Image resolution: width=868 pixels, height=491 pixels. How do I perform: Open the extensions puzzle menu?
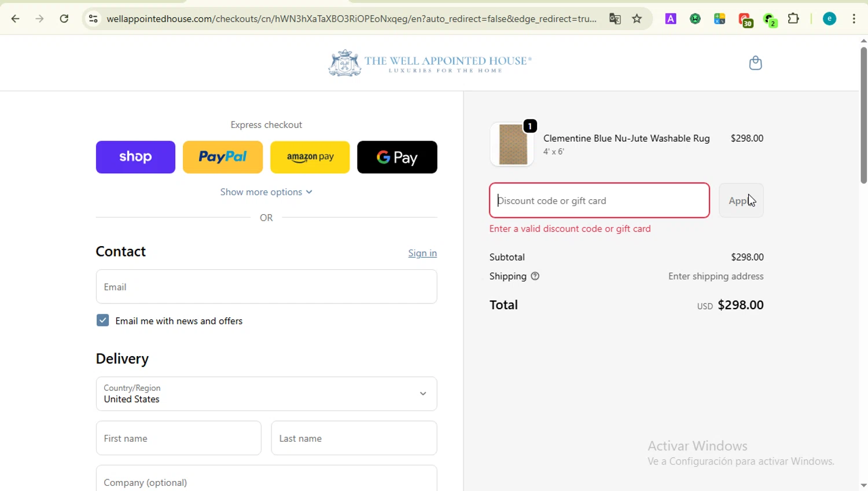[794, 19]
